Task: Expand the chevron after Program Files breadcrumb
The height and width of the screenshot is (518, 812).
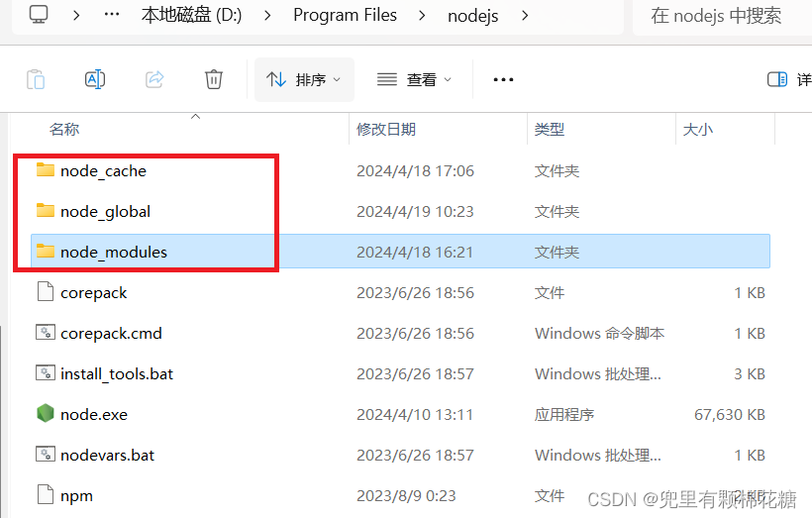Action: pyautogui.click(x=422, y=16)
